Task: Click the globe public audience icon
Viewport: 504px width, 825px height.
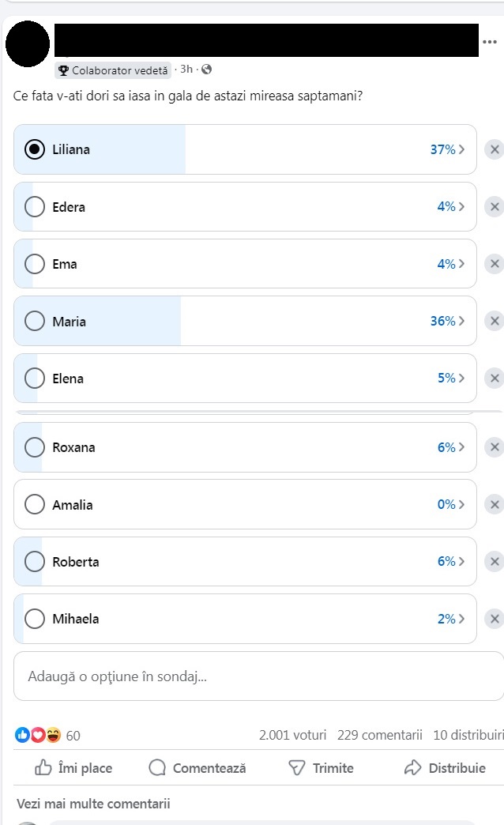Action: tap(207, 70)
